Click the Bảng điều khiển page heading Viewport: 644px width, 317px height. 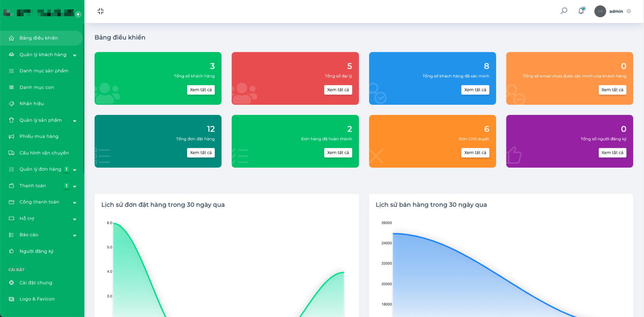coord(120,38)
